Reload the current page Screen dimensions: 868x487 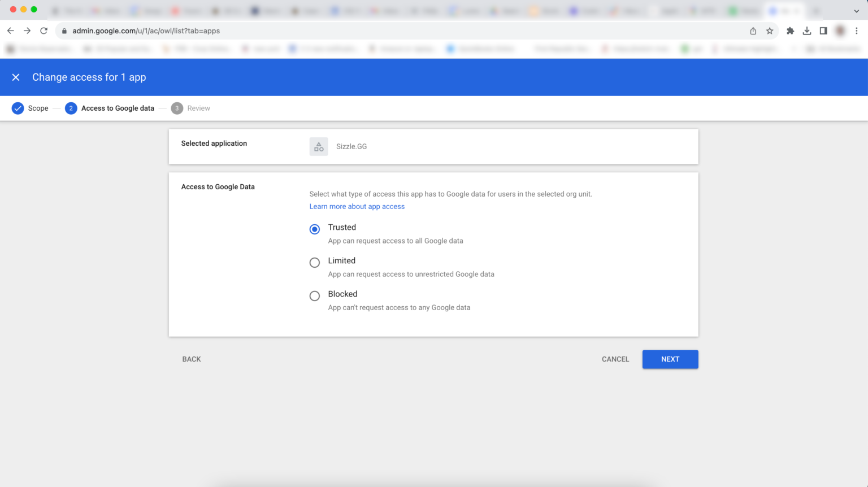pos(44,31)
